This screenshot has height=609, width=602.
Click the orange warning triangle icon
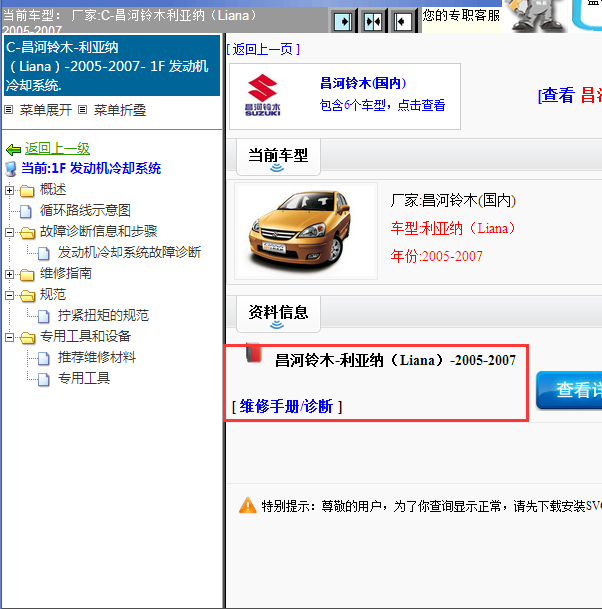pyautogui.click(x=248, y=506)
